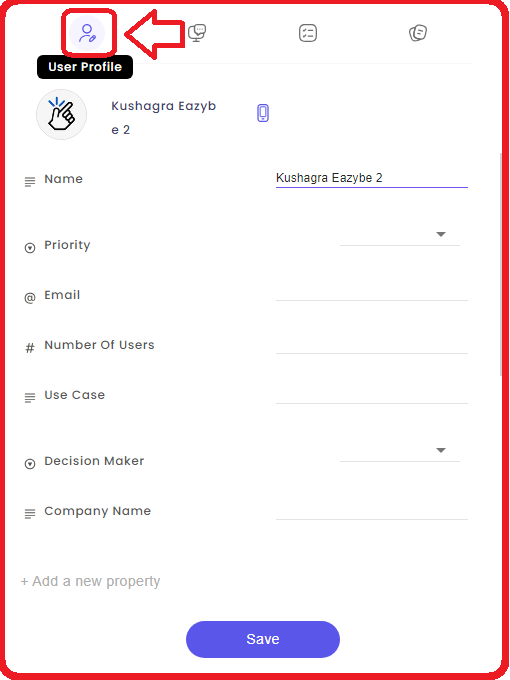Click the Name input field

[372, 178]
